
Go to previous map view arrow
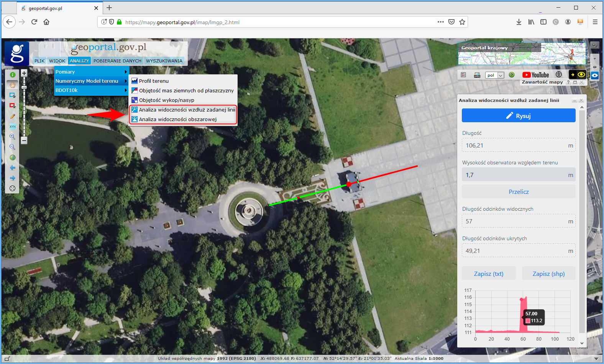pos(12,168)
